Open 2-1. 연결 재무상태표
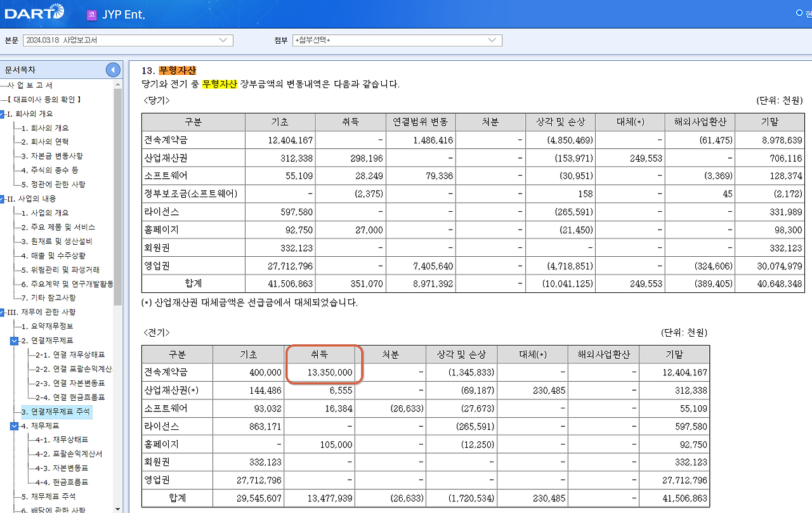The width and height of the screenshot is (812, 513). click(x=70, y=354)
